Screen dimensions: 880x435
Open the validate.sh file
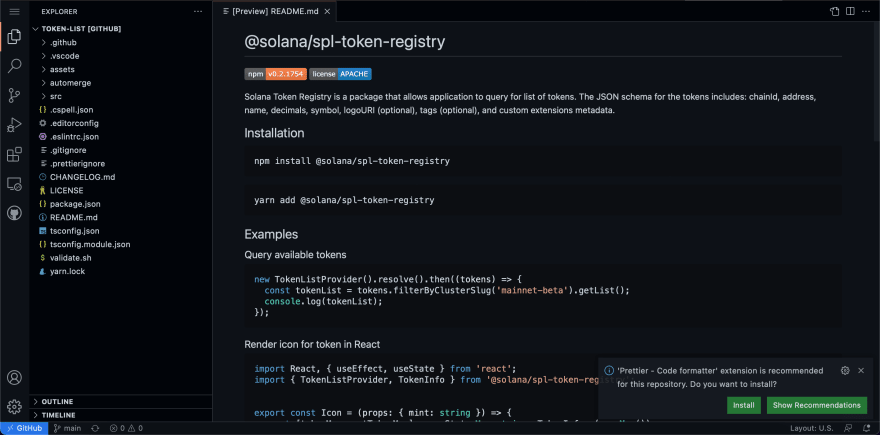pos(121,258)
